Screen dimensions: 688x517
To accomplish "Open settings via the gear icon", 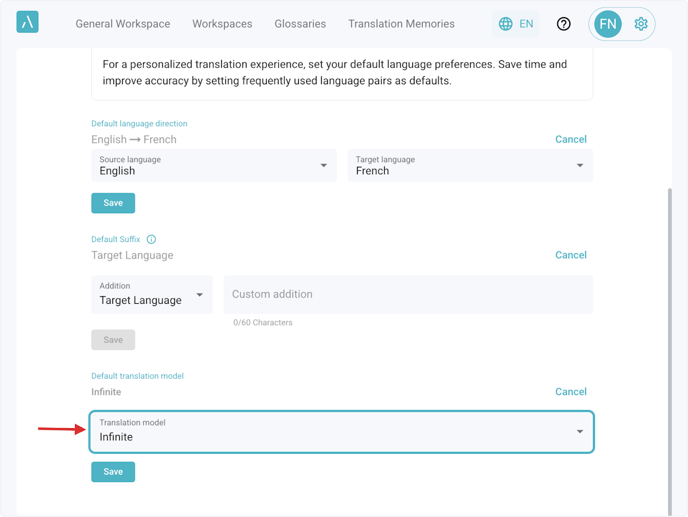I will click(x=641, y=24).
